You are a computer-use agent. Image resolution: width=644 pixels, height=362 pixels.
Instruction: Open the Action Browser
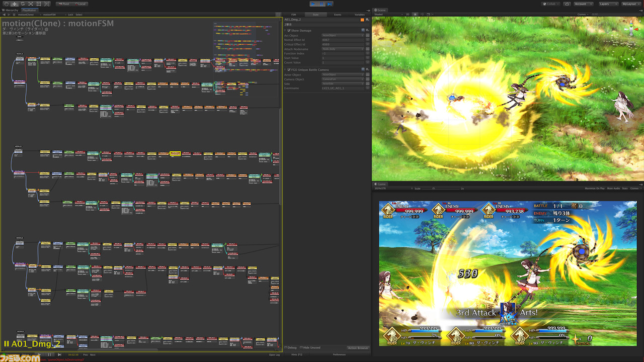click(x=358, y=348)
